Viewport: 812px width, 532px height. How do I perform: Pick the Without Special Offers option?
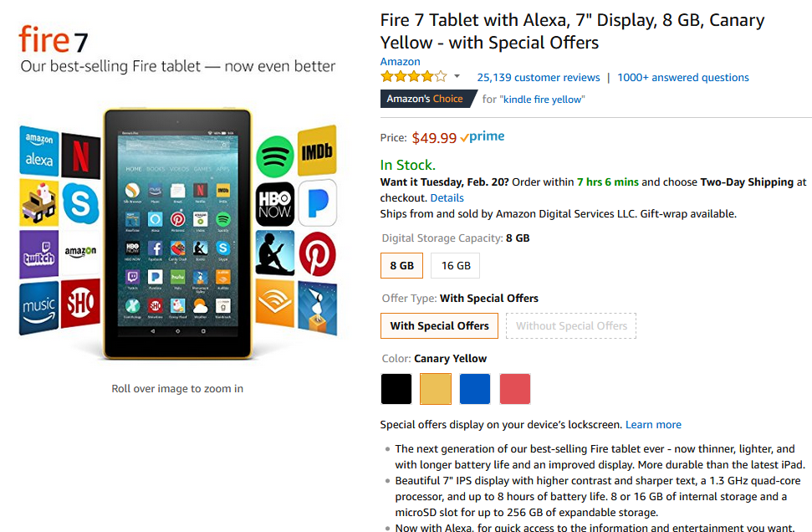571,326
